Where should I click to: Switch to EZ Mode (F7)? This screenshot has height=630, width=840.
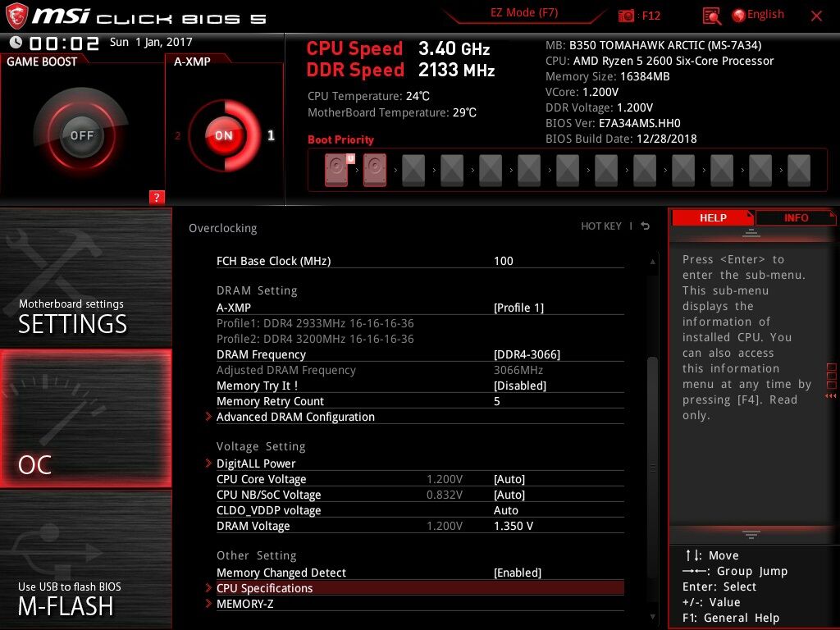(x=524, y=13)
